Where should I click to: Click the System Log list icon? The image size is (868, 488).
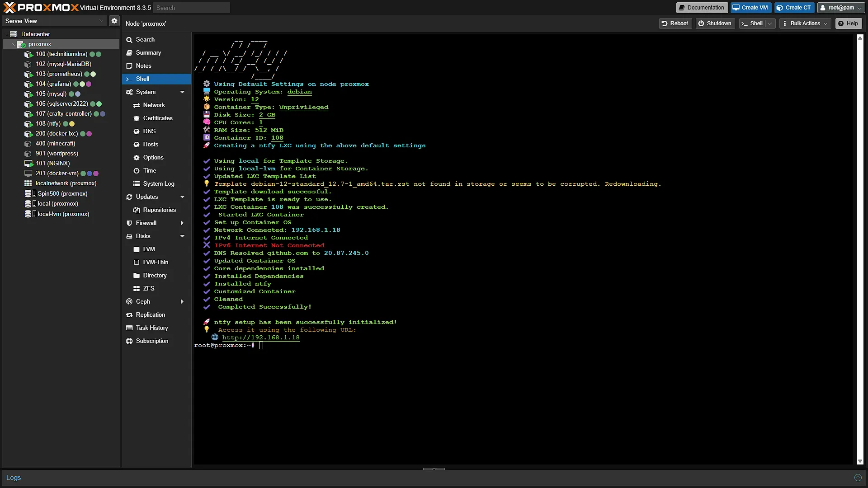coord(137,184)
